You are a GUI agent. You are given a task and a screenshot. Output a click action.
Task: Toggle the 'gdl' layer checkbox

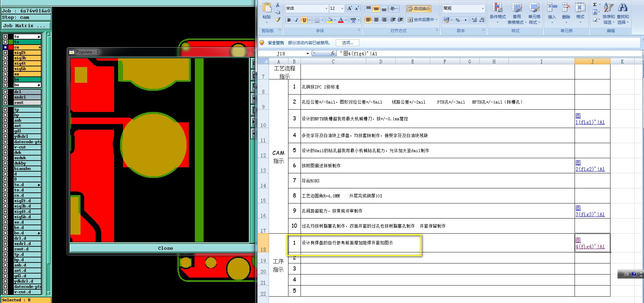point(5,131)
